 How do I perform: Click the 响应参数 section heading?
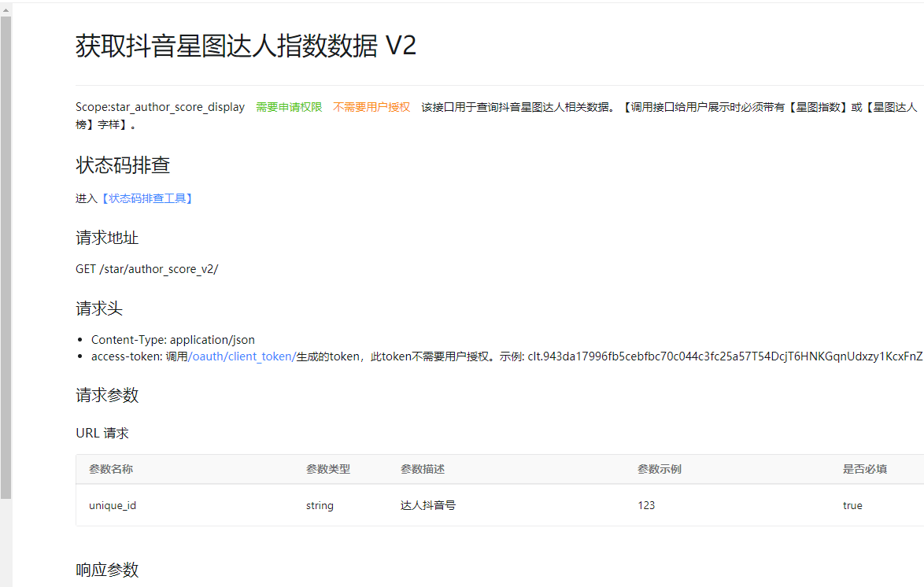[x=107, y=570]
